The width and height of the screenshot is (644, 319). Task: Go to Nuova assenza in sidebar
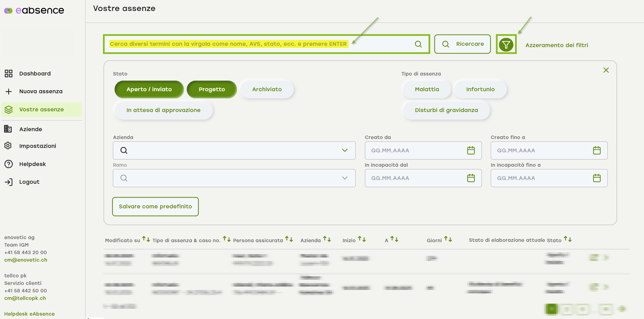41,92
